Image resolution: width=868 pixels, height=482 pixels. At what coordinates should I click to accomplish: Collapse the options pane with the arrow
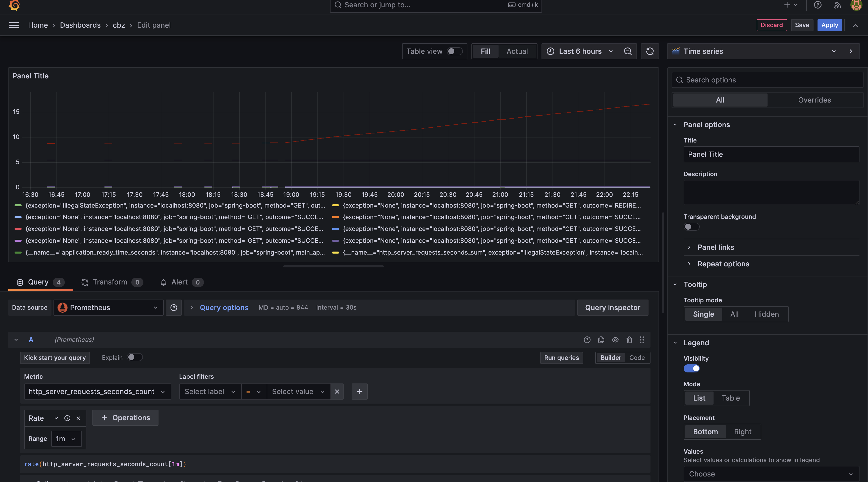coord(851,51)
